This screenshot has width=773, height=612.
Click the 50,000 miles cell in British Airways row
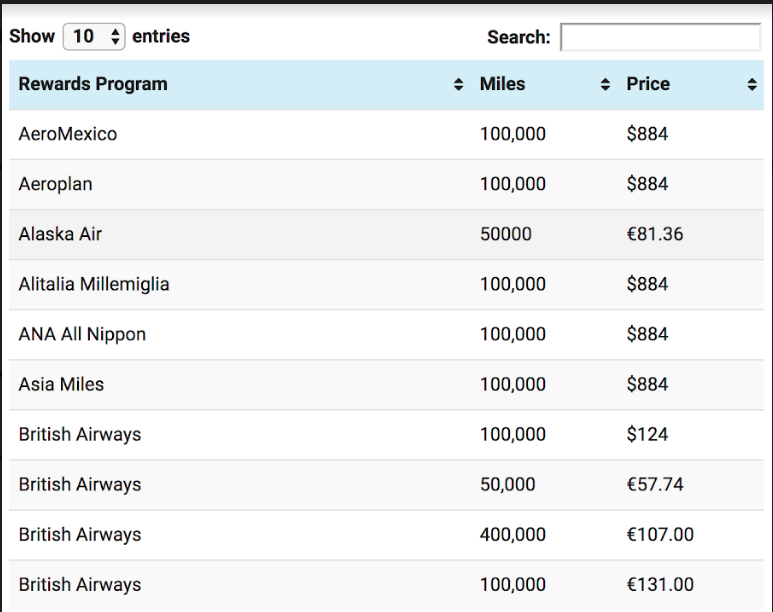coord(508,485)
